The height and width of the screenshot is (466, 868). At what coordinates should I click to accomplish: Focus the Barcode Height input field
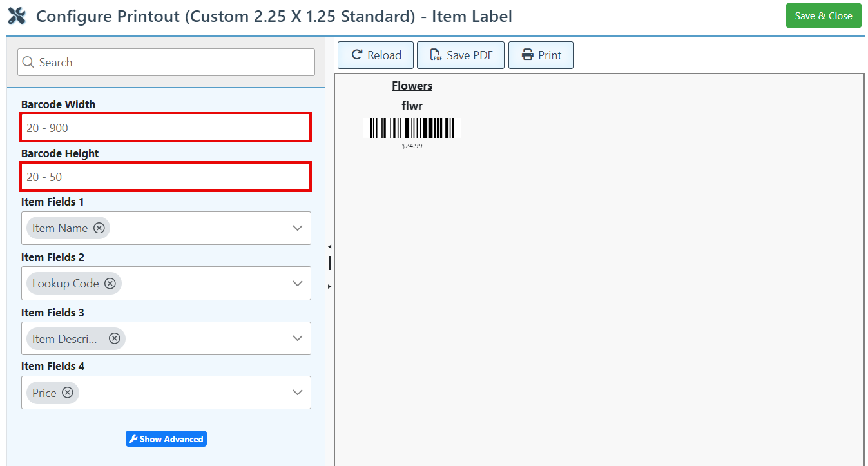(166, 177)
